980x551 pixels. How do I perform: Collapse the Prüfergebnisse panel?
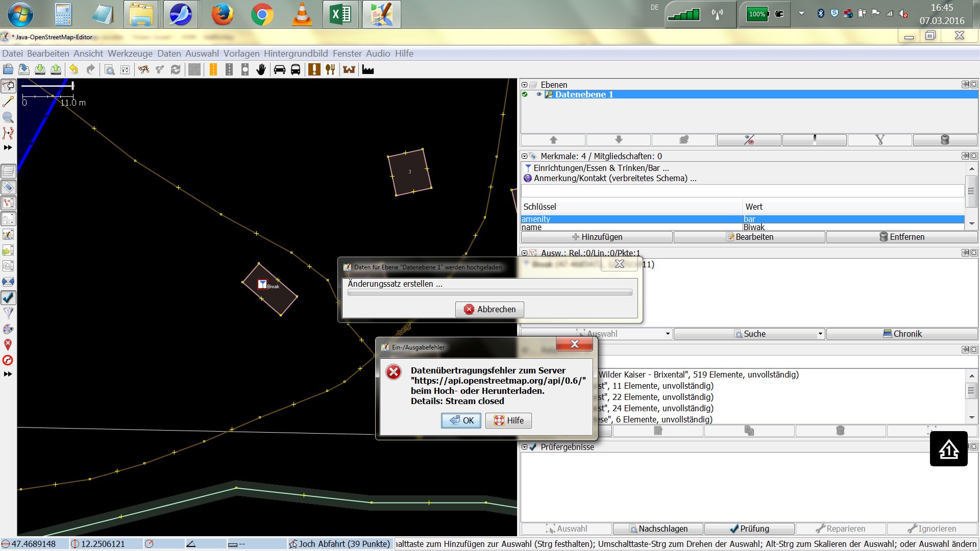(x=524, y=447)
